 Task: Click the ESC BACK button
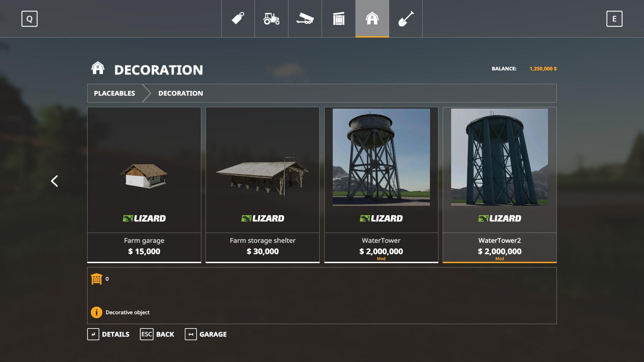click(157, 334)
